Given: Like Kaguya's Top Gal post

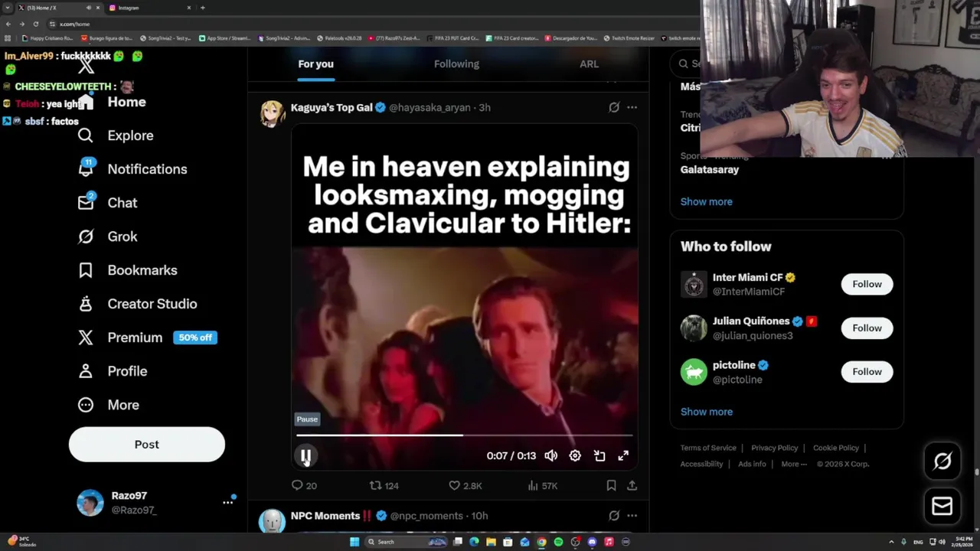Looking at the screenshot, I should pyautogui.click(x=465, y=485).
